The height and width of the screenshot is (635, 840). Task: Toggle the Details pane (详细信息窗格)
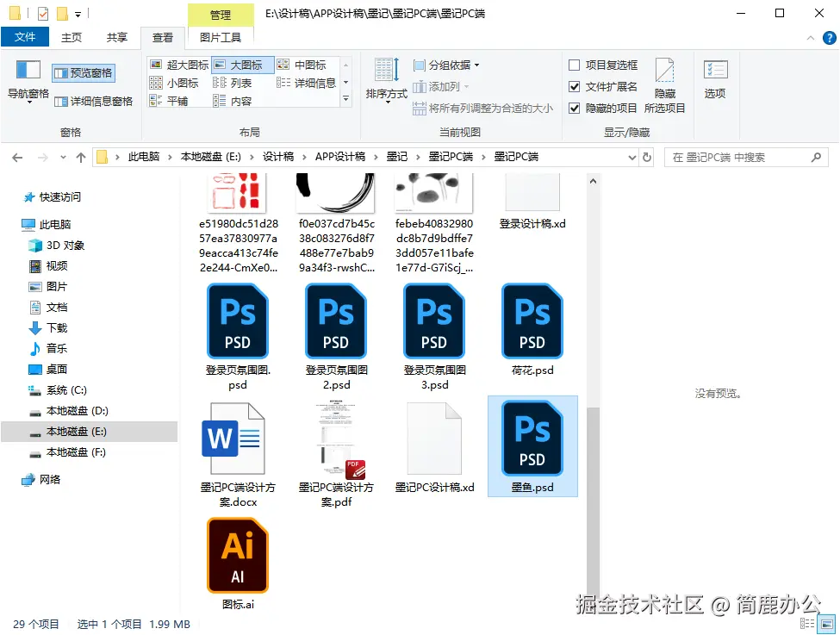pos(94,102)
